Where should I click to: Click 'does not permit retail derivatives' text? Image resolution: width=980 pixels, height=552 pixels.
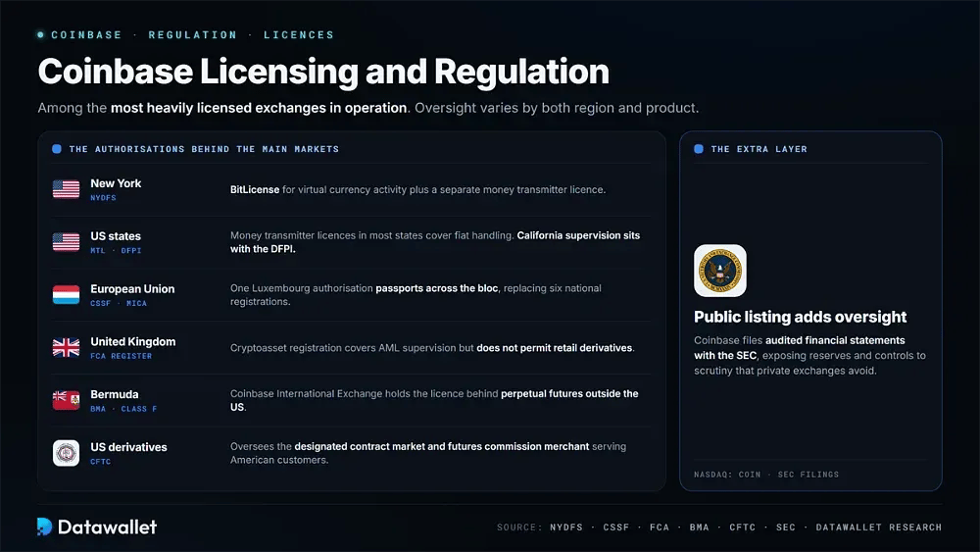click(555, 348)
